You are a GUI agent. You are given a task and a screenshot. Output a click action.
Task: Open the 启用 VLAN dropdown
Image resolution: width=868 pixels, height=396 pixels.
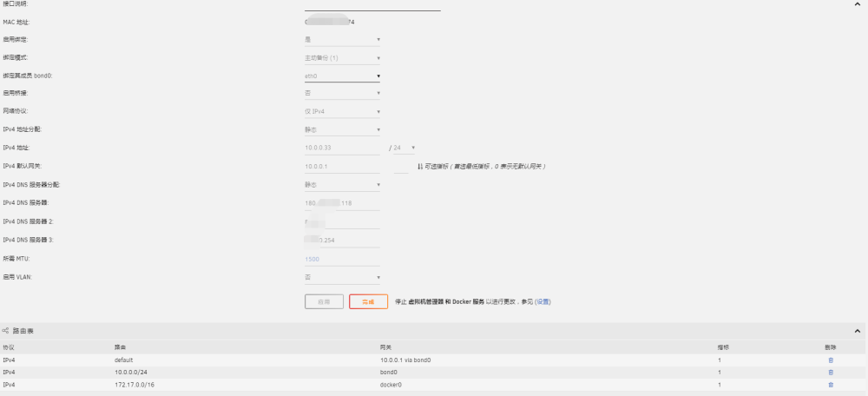tap(342, 277)
